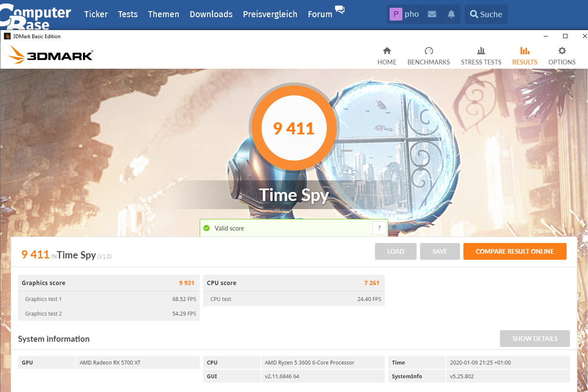Click the 9 411 Time Spy heading
The width and height of the screenshot is (588, 392).
(67, 255)
